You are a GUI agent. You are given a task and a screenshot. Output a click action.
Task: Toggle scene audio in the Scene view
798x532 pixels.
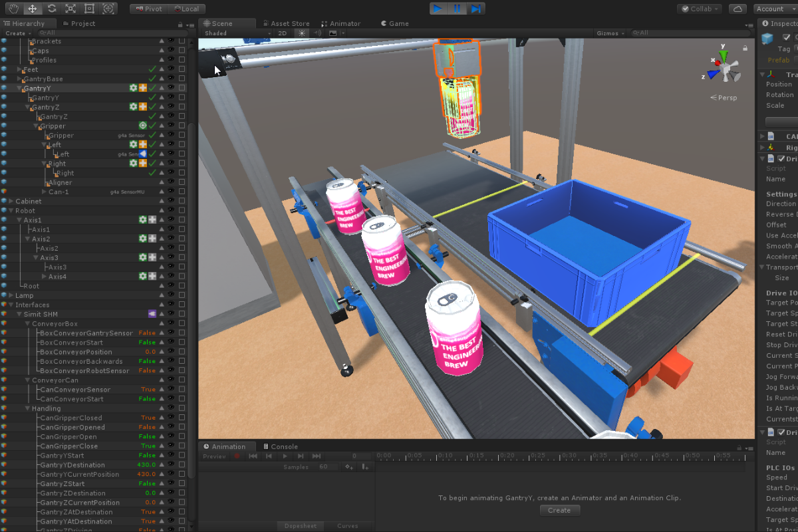(316, 33)
